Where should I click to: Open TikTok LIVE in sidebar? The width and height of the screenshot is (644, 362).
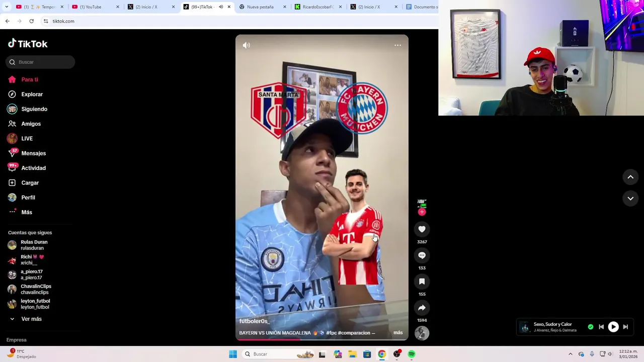point(20,138)
